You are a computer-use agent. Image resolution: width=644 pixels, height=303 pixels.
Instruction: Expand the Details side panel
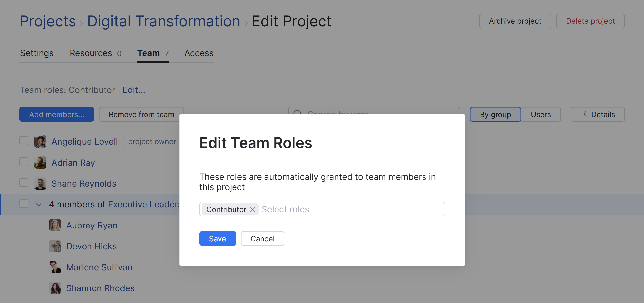point(597,114)
